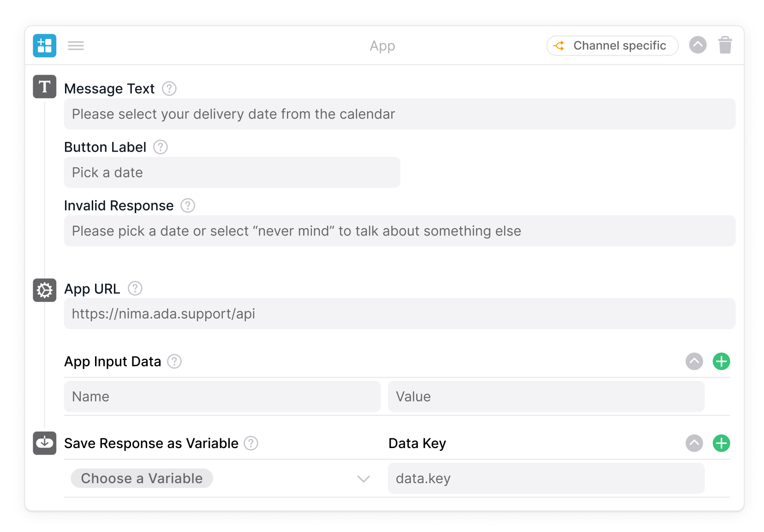Click the App Input Data help icon
This screenshot has height=532, width=764.
174,361
